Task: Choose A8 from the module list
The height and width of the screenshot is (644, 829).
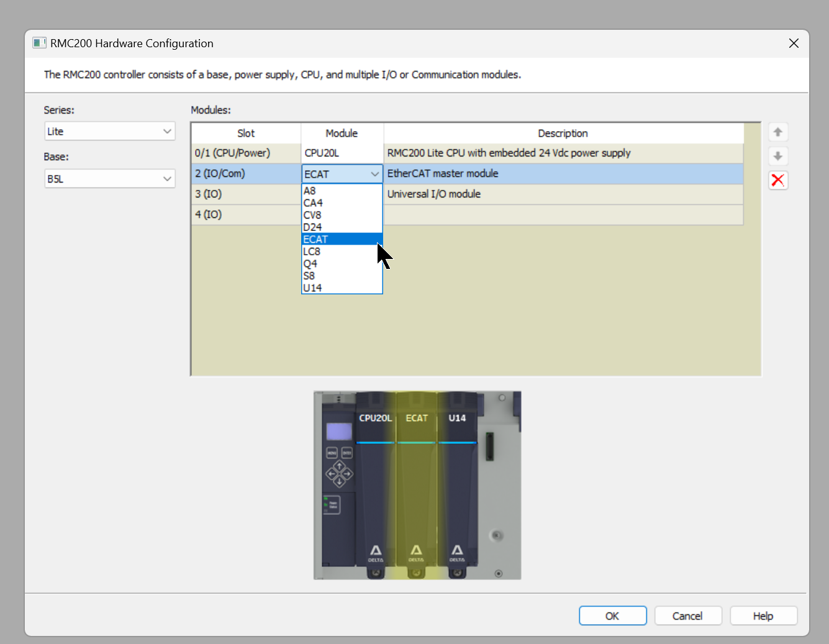Action: tap(342, 191)
